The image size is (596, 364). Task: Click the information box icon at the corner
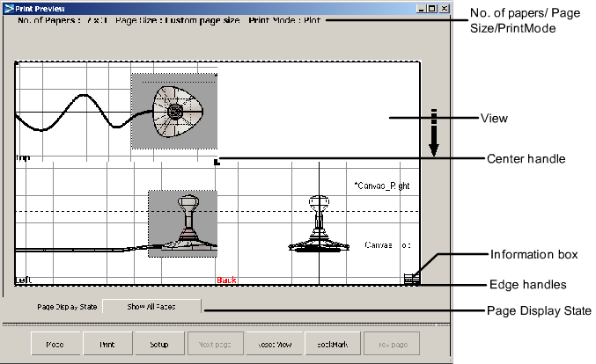point(412,279)
